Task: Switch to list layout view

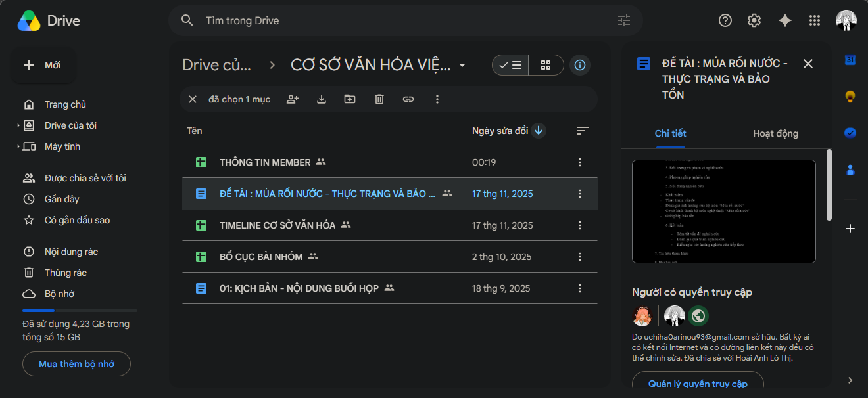Action: click(x=510, y=65)
